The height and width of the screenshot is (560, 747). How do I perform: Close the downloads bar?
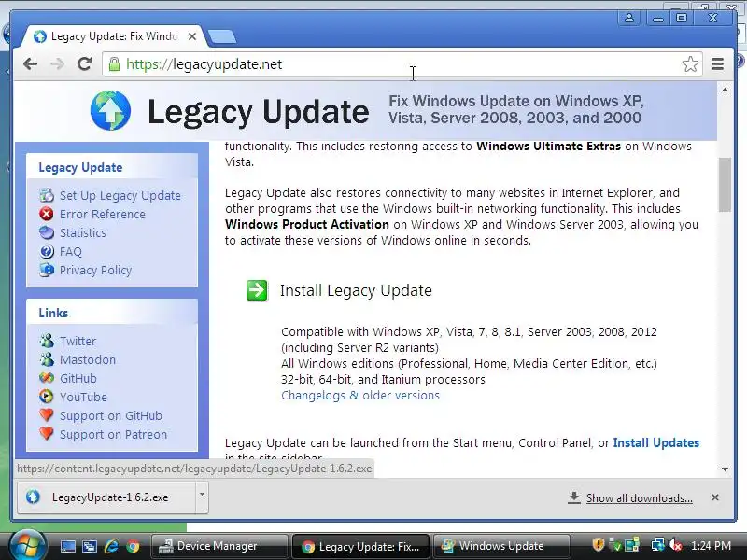coord(715,497)
